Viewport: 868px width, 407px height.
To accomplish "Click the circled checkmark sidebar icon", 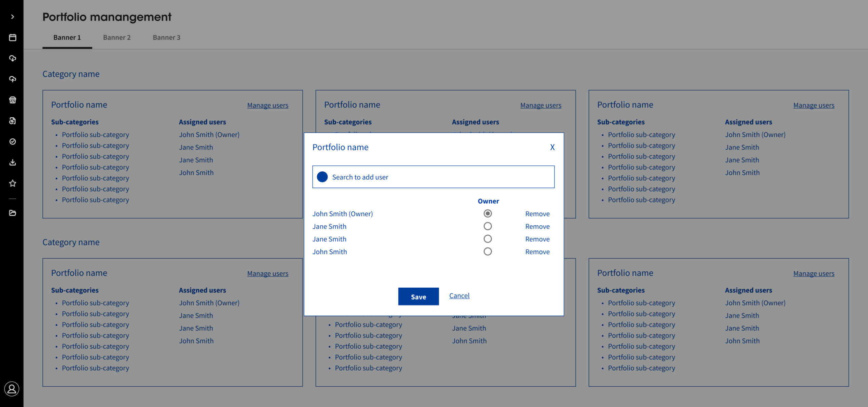I will coord(13,141).
